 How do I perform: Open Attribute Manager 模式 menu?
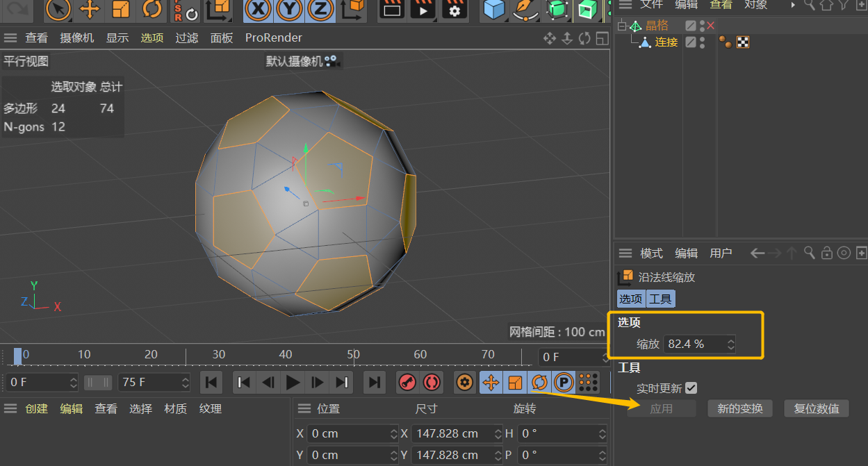pyautogui.click(x=652, y=253)
